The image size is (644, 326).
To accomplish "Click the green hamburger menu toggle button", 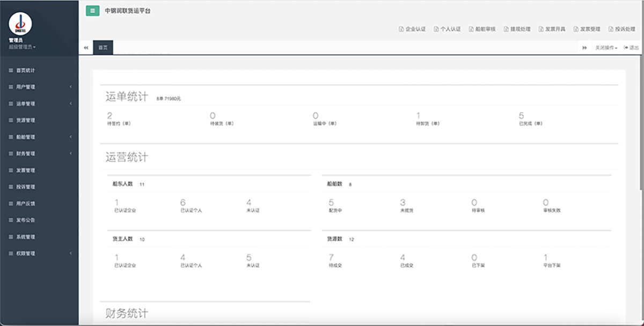I will pos(92,11).
